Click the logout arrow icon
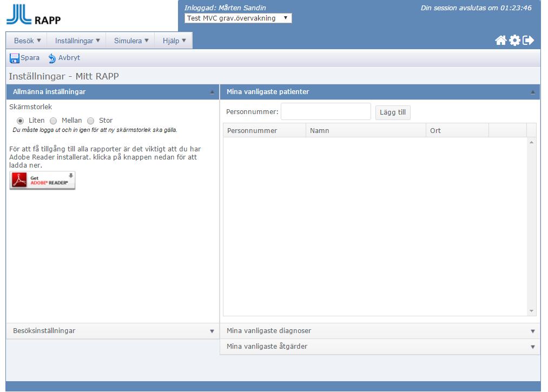The width and height of the screenshot is (548, 392). tap(528, 41)
